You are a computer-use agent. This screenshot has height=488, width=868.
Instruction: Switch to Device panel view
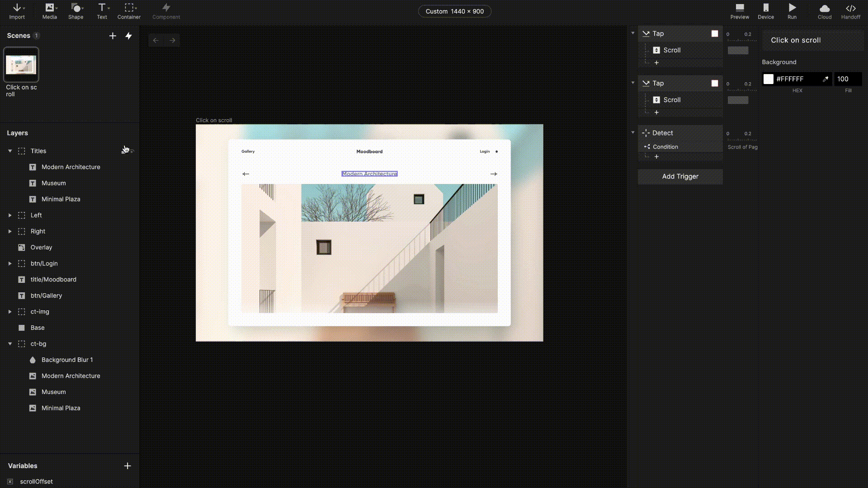pyautogui.click(x=766, y=10)
